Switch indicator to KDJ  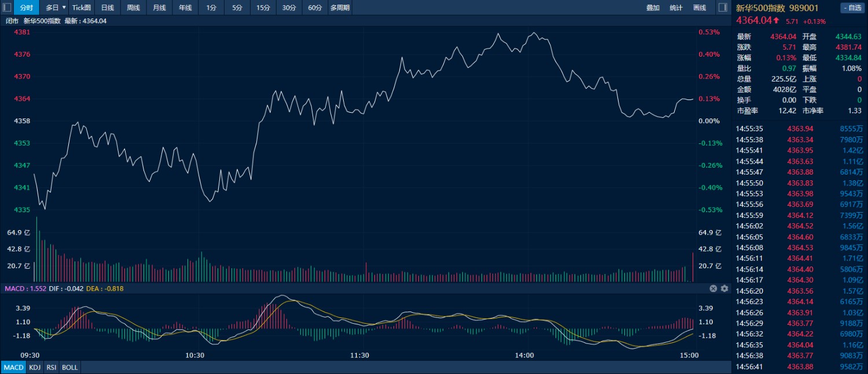pyautogui.click(x=35, y=368)
